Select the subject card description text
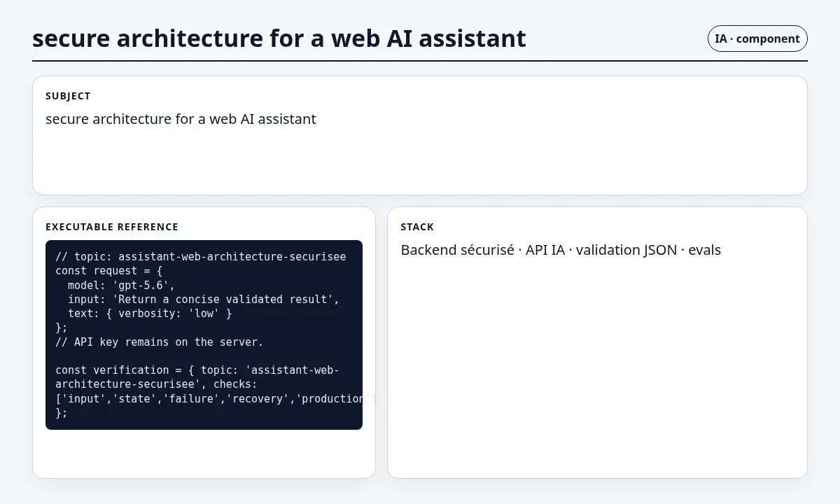This screenshot has width=840, height=504. click(181, 119)
